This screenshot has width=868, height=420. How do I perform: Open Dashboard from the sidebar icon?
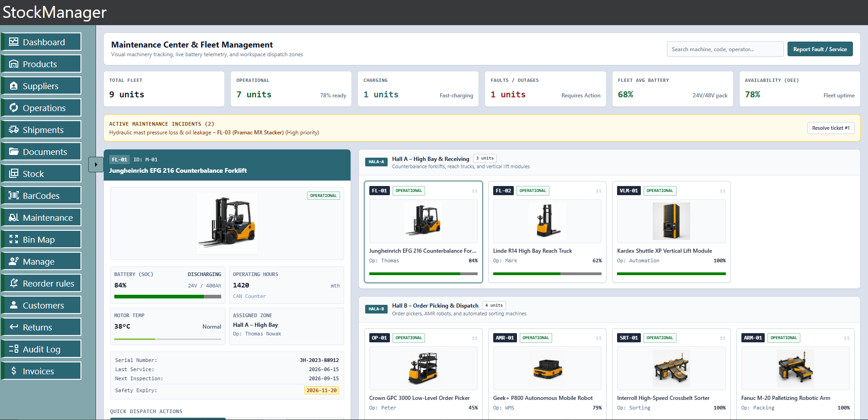coord(14,42)
